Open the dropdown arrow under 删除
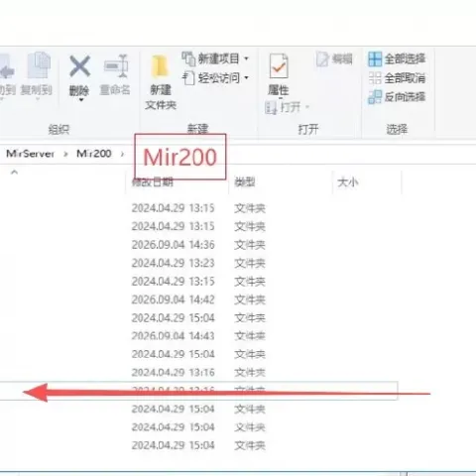Screen dimensions: 476x476 click(x=80, y=100)
